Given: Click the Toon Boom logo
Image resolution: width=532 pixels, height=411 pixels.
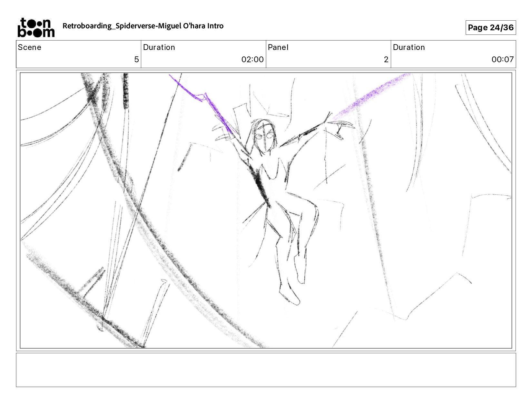Looking at the screenshot, I should 36,28.
